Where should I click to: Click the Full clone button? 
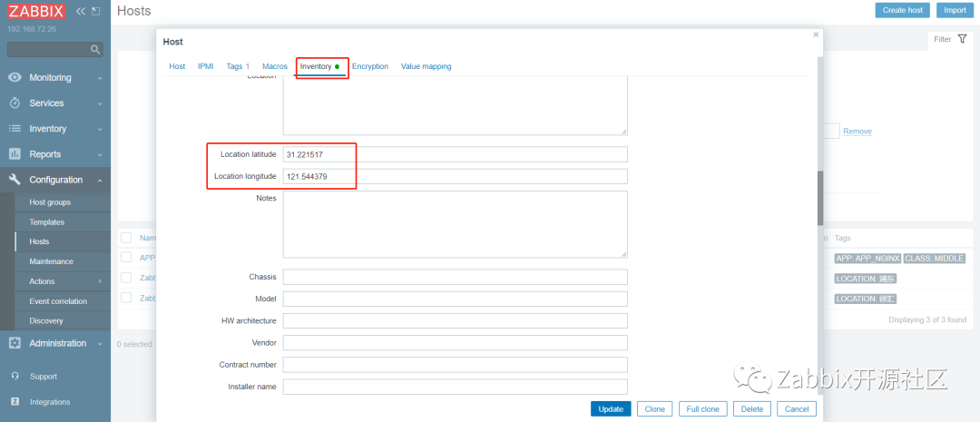(702, 409)
